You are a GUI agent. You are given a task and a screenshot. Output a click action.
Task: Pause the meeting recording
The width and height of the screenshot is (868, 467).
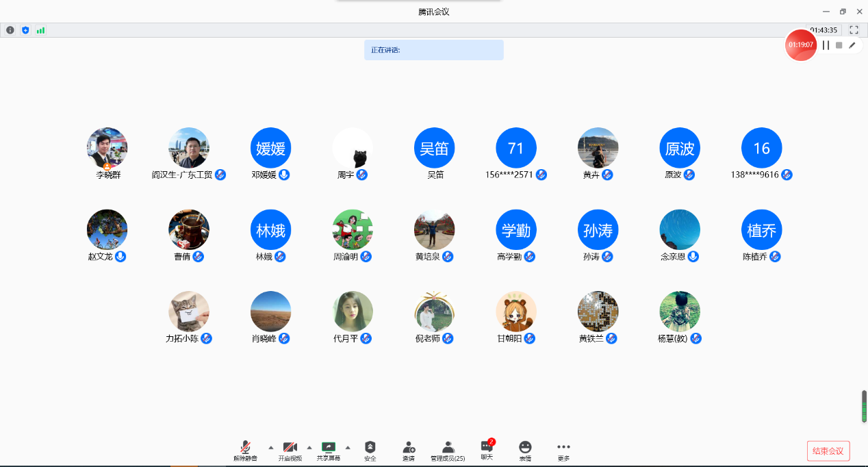[826, 45]
